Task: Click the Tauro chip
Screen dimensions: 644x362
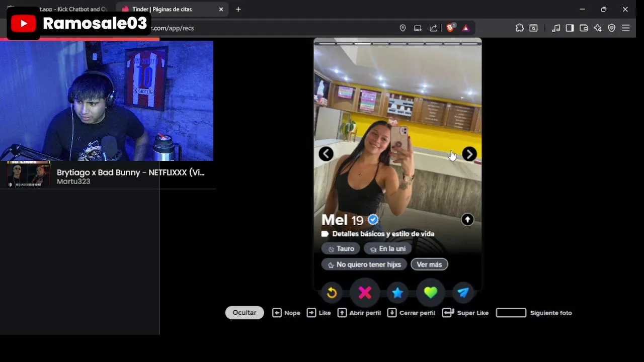Action: [341, 249]
